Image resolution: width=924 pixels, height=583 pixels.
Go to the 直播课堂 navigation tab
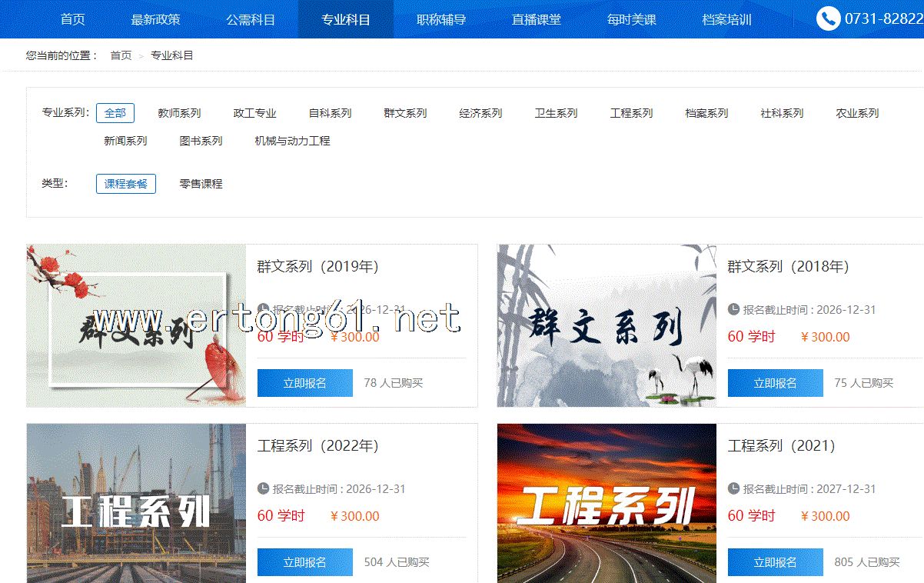536,19
